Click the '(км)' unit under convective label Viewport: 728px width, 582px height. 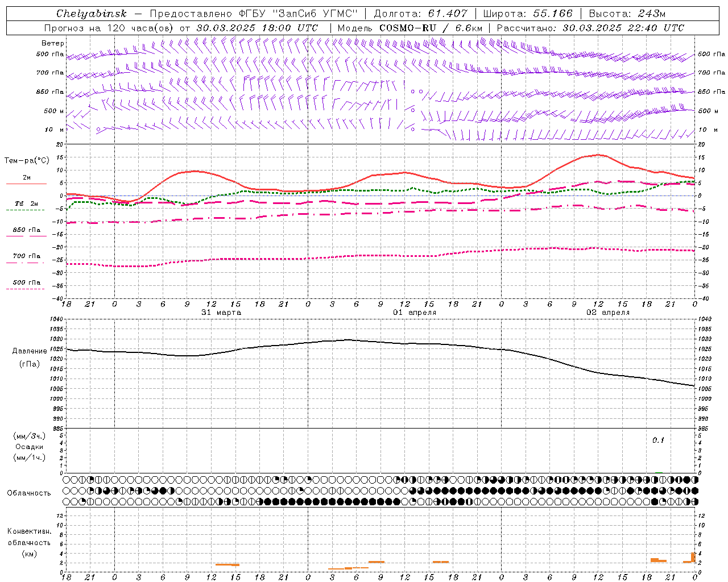[x=30, y=554]
